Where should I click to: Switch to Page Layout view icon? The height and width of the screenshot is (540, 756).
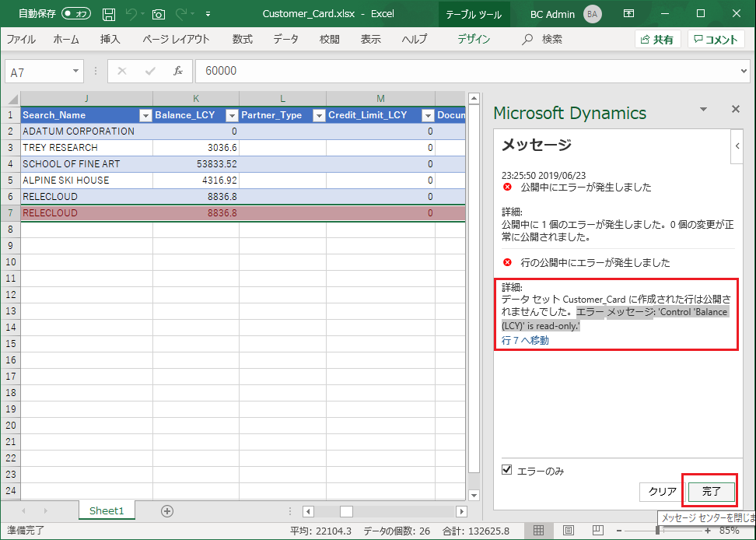tap(568, 531)
